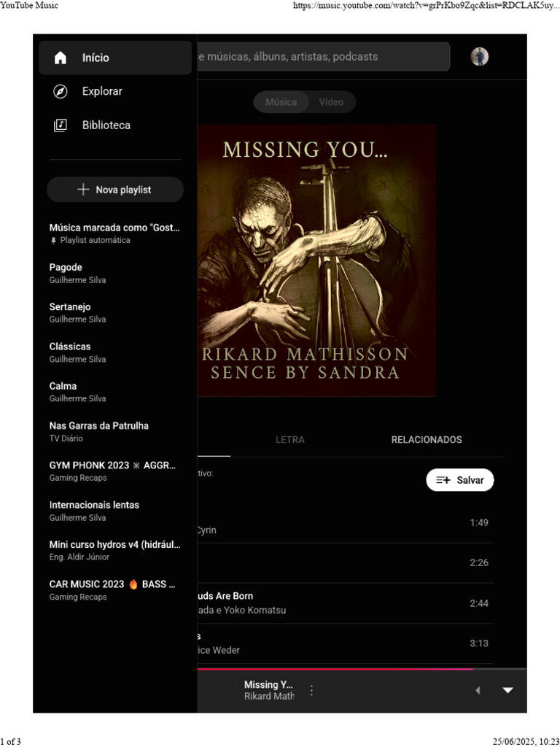The height and width of the screenshot is (747, 560).
Task: Open the Pagode playlist
Action: pos(114,274)
